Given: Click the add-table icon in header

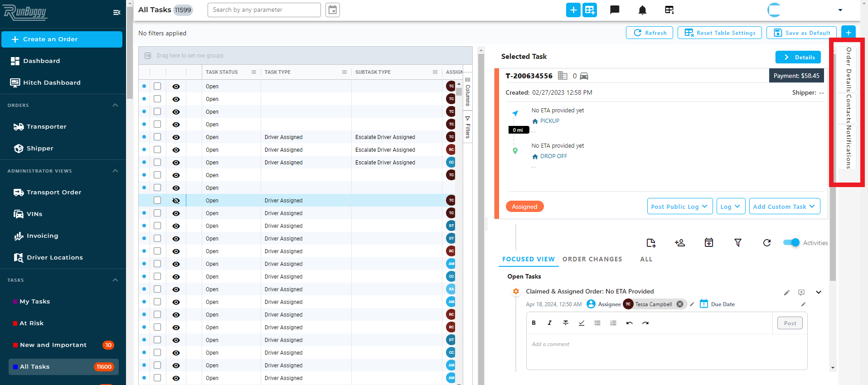Looking at the screenshot, I should tap(590, 10).
